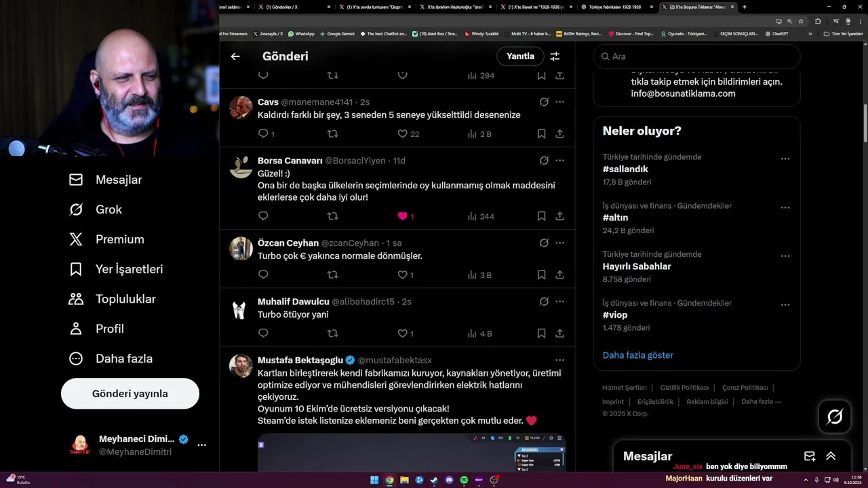
Task: Bookmark Borsa Canavarı's comment
Action: [x=541, y=216]
